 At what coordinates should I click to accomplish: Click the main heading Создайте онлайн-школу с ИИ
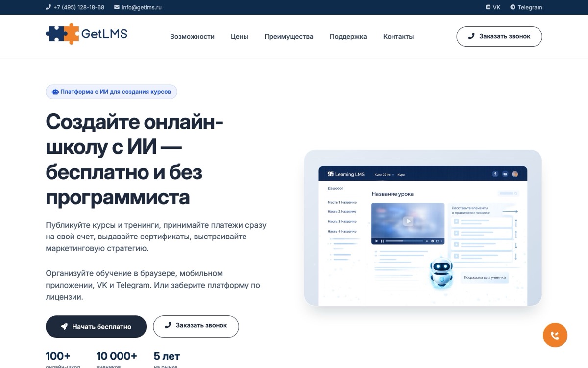point(134,159)
